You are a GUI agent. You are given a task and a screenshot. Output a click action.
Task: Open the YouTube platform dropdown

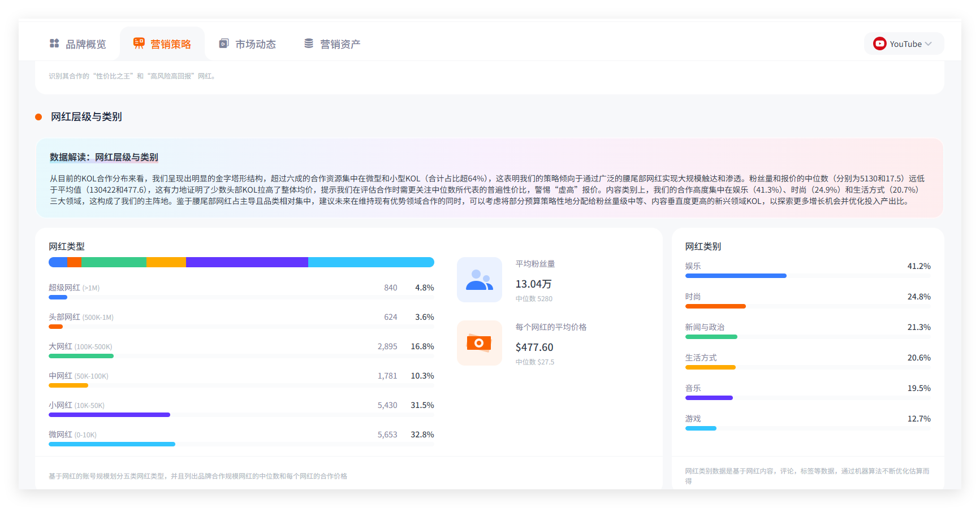tap(904, 44)
